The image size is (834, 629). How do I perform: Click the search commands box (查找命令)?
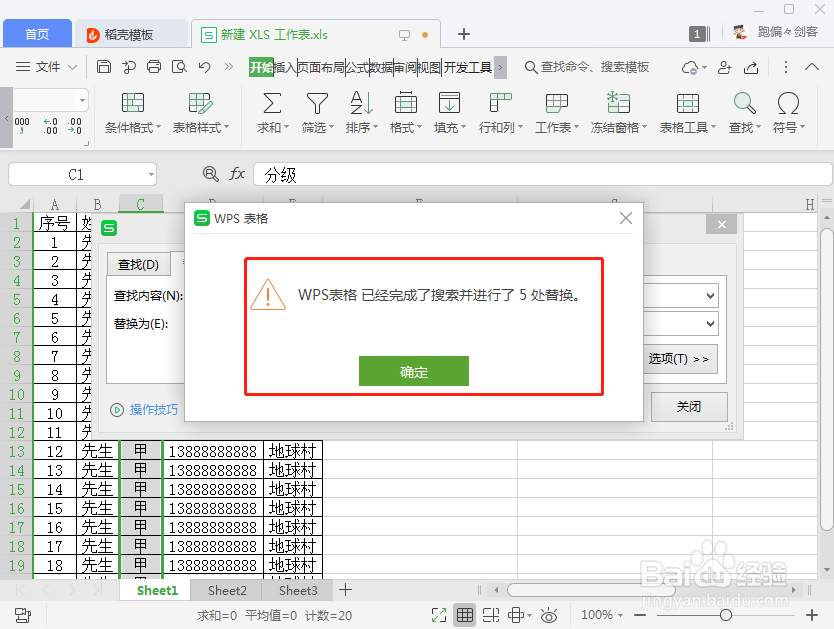587,67
